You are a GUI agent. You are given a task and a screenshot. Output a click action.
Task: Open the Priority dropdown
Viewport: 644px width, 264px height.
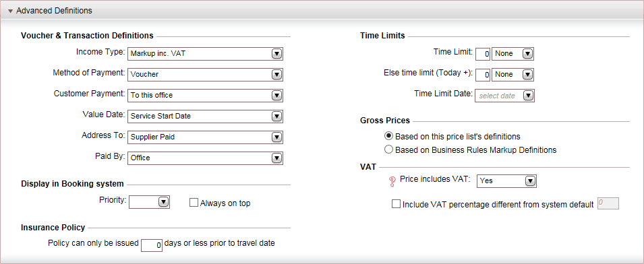150,201
